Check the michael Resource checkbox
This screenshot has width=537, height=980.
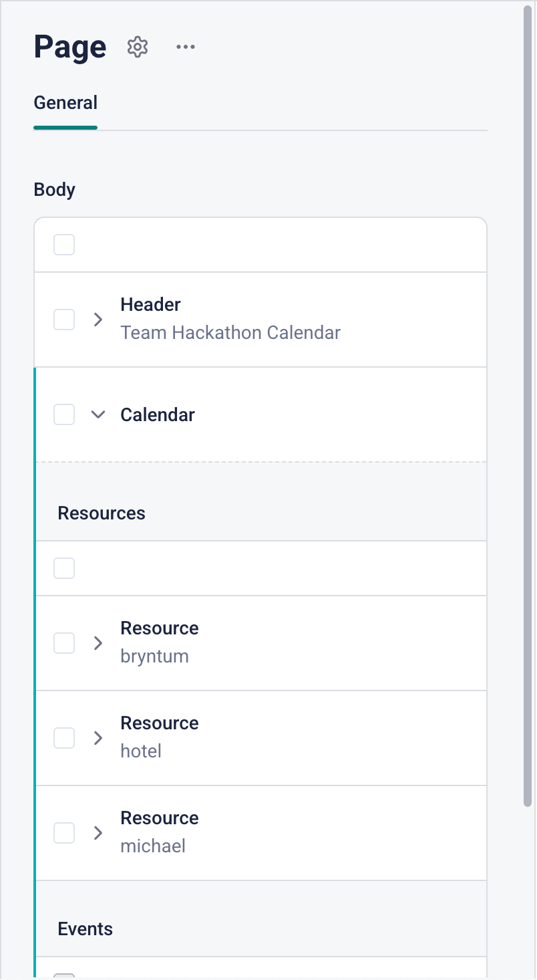(64, 833)
